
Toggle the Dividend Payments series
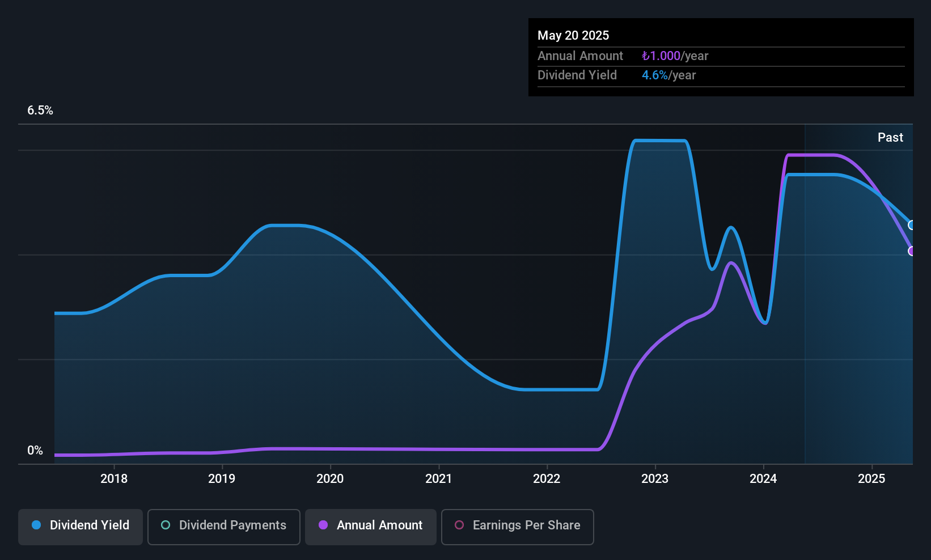click(224, 527)
